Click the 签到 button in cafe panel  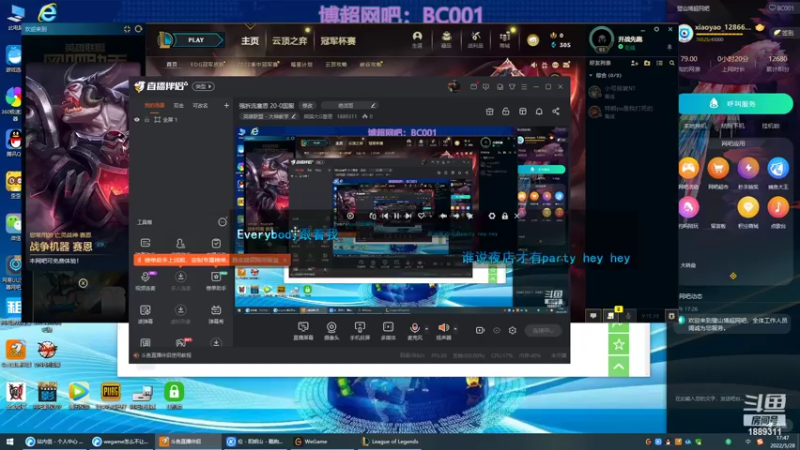coord(784,32)
